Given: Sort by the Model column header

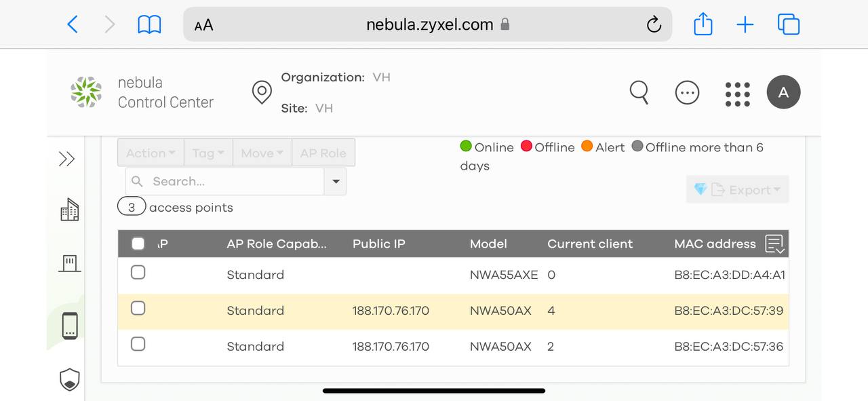Looking at the screenshot, I should 488,244.
